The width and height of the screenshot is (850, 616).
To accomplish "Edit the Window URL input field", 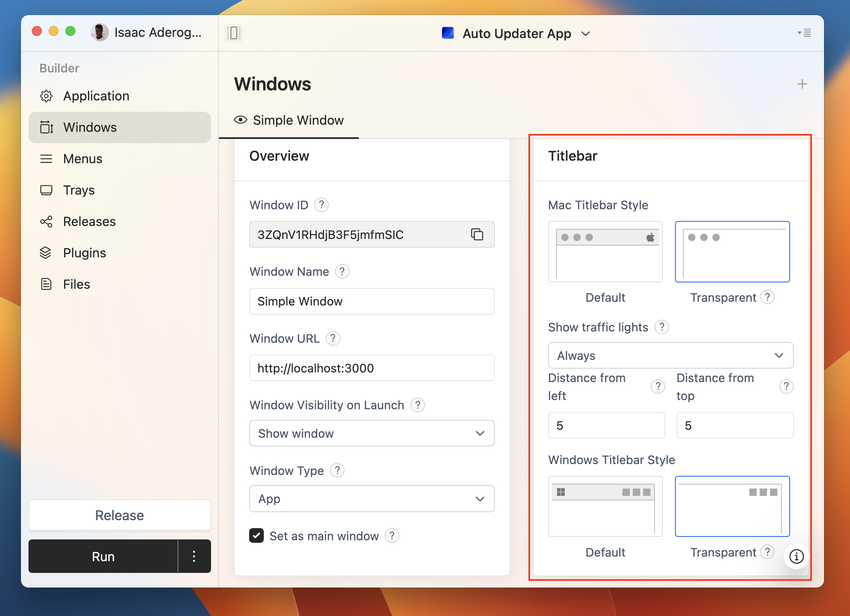I will click(x=372, y=367).
